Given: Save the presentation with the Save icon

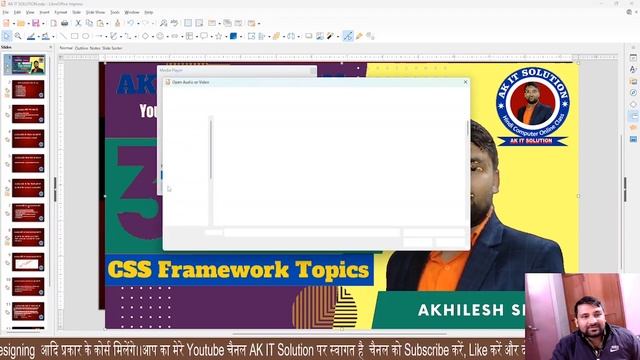Looking at the screenshot, I should click(x=36, y=23).
